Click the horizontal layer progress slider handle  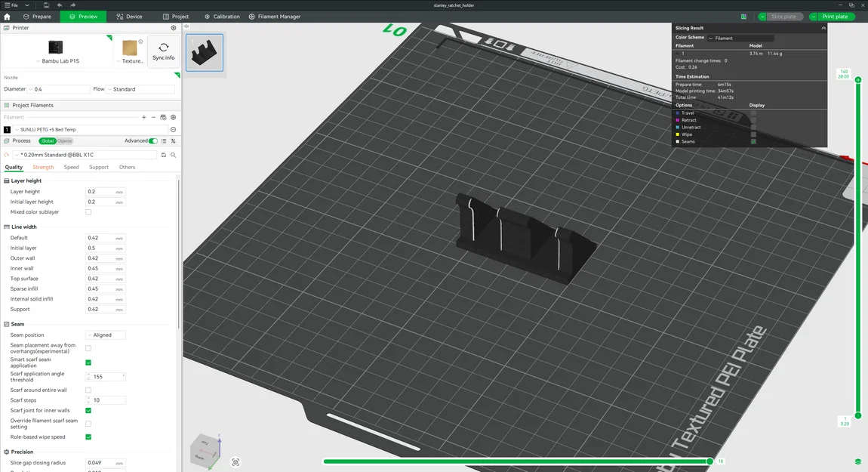(x=709, y=461)
